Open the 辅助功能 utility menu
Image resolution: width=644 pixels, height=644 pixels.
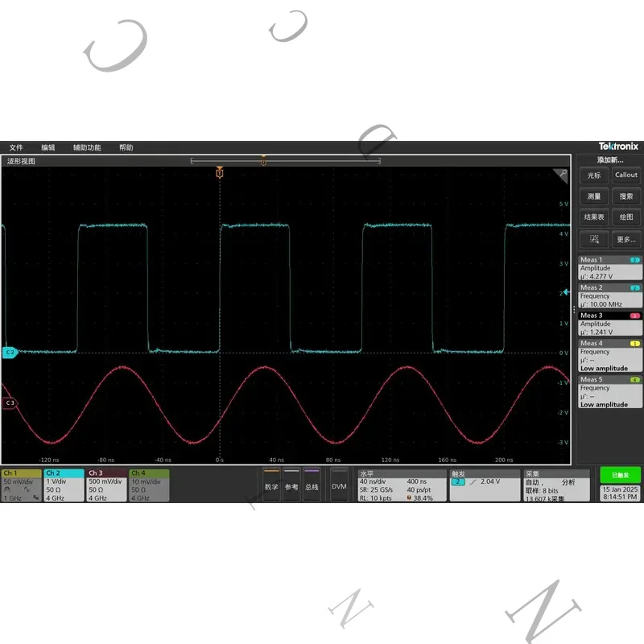[x=87, y=147]
